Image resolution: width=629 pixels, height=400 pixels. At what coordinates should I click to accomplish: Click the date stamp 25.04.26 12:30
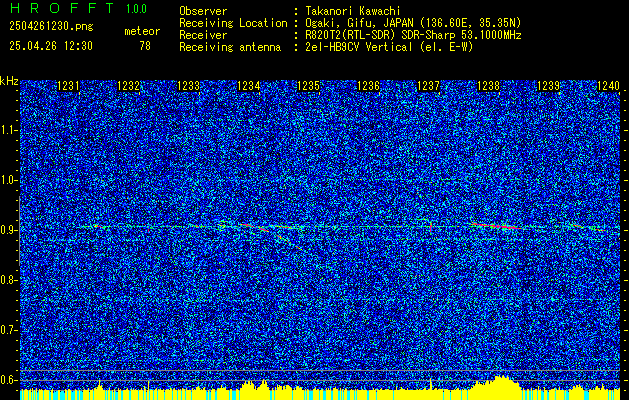point(51,46)
